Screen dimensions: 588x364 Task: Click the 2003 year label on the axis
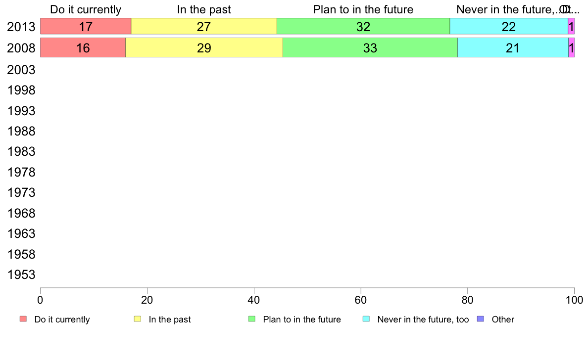tap(21, 70)
